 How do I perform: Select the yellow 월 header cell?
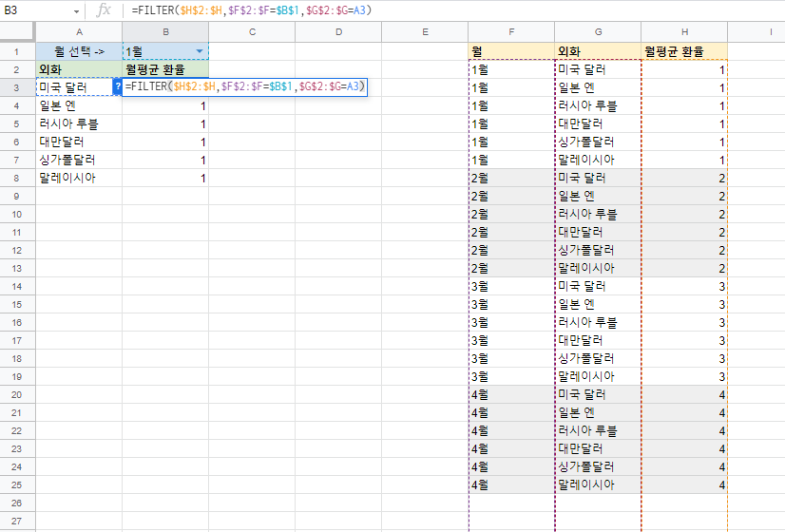511,51
